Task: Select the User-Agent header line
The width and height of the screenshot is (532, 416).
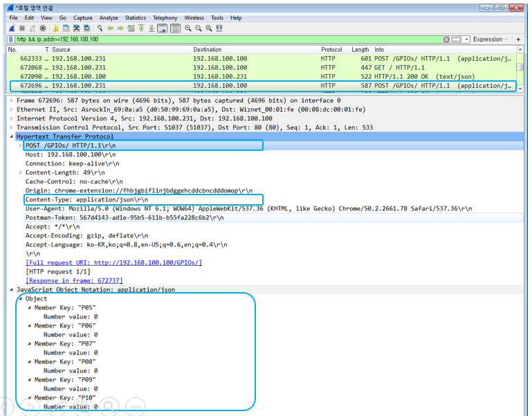Action: pos(248,208)
